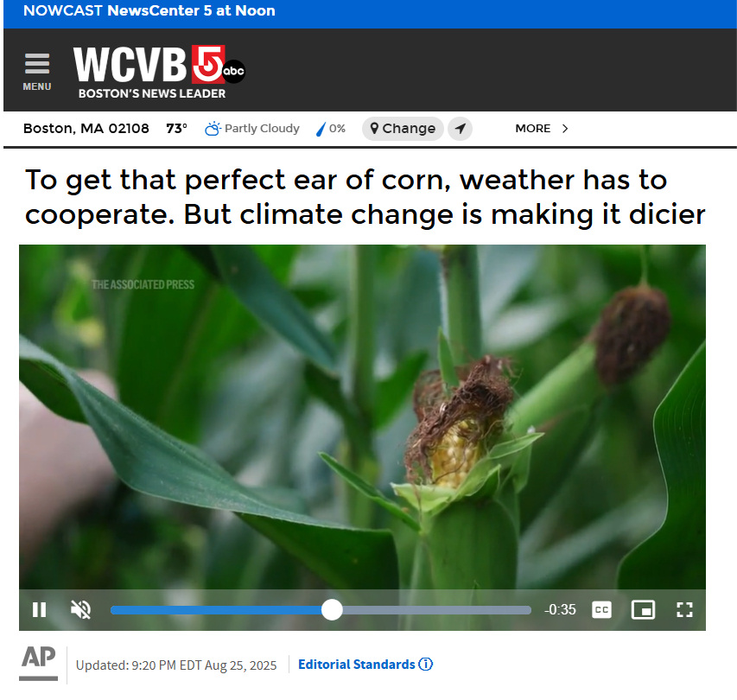Click the Editorial Standards info icon

click(x=425, y=665)
